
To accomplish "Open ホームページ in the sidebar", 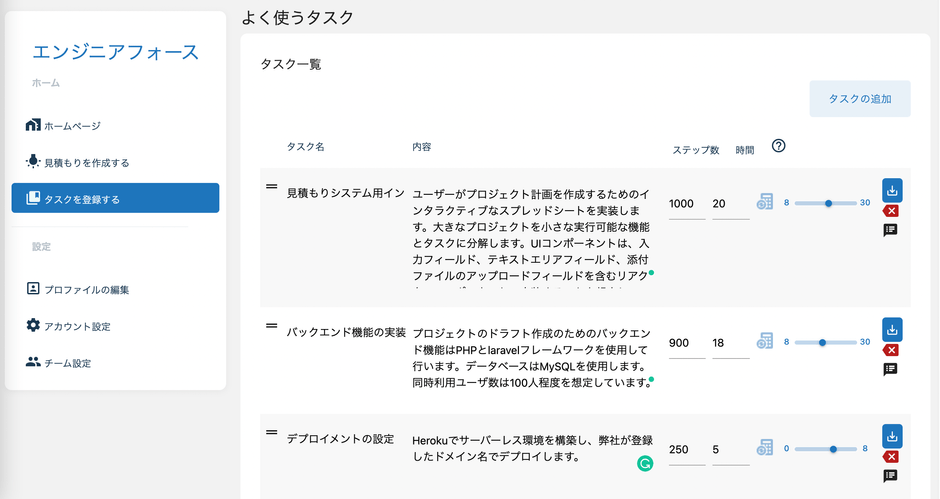I will [x=72, y=126].
